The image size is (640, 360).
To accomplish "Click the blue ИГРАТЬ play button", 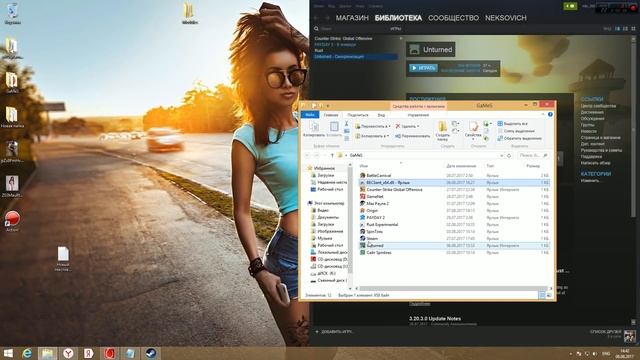I will pos(423,68).
